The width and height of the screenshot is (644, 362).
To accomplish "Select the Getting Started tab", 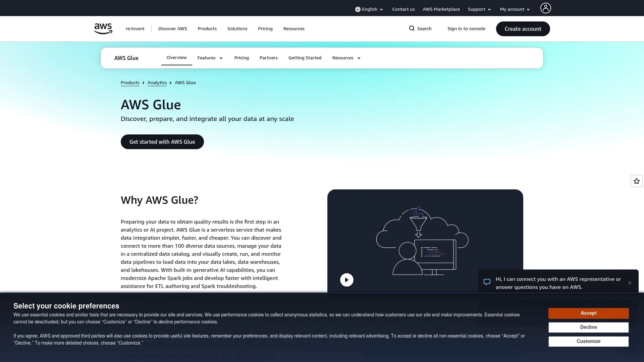I will click(305, 58).
